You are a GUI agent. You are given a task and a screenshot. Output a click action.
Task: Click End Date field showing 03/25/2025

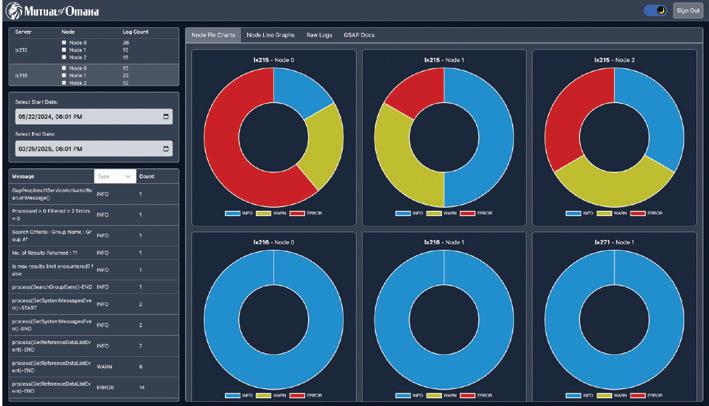[94, 149]
